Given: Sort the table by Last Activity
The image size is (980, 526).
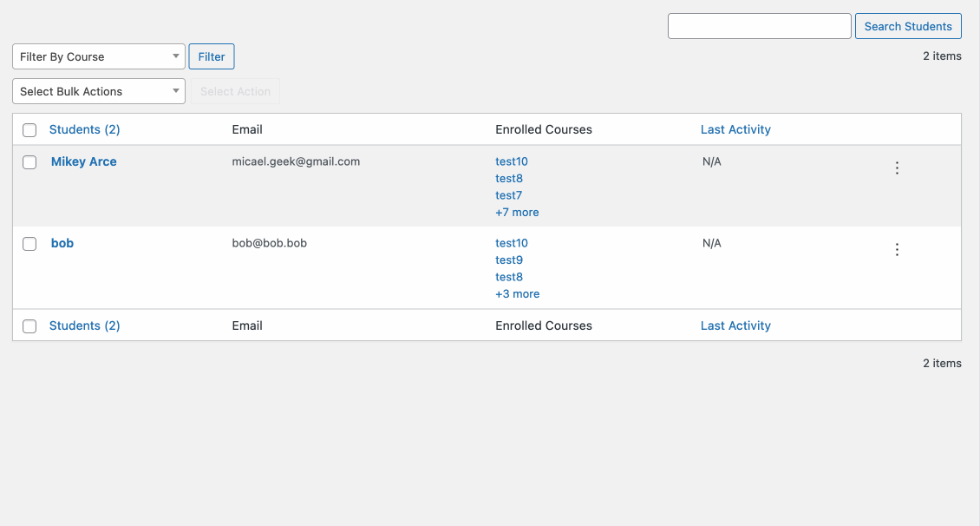Looking at the screenshot, I should (735, 129).
